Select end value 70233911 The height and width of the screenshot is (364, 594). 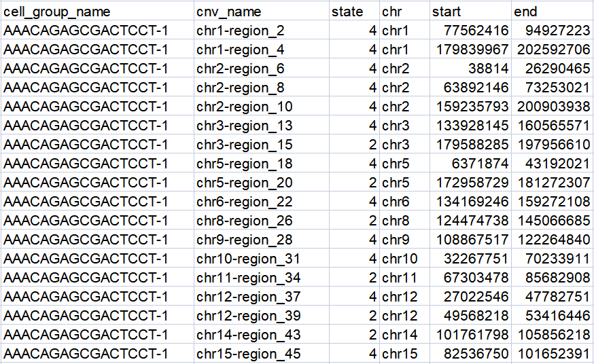[553, 258]
